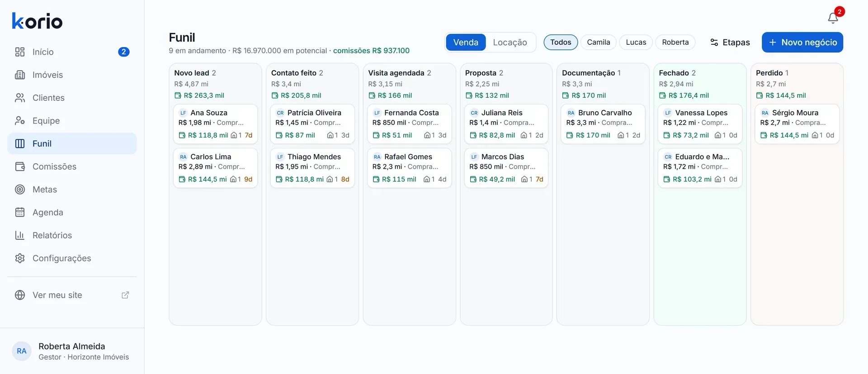Viewport: 868px width, 374px height.
Task: Click the comissões R$ 937.100 text
Action: pyautogui.click(x=371, y=51)
